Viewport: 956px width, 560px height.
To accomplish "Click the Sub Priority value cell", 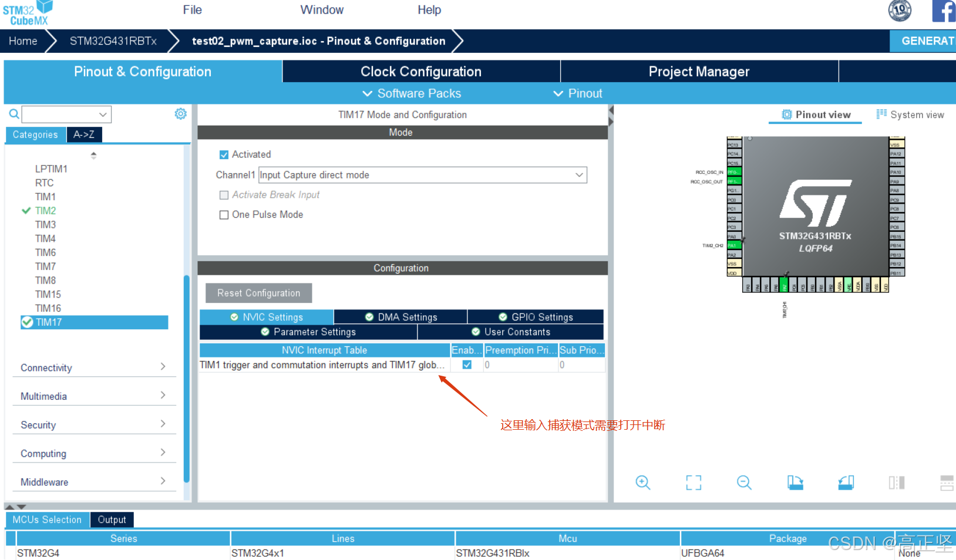I will coord(581,365).
